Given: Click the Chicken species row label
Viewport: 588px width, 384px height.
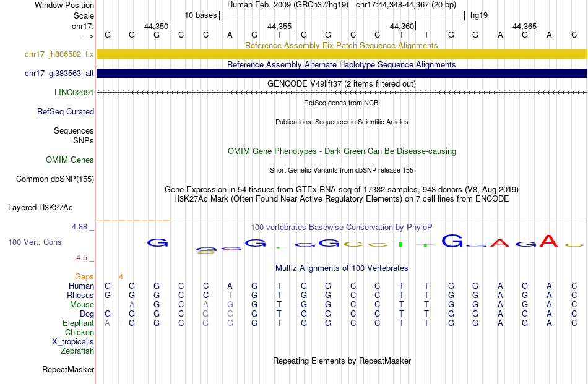Looking at the screenshot, I should (79, 332).
